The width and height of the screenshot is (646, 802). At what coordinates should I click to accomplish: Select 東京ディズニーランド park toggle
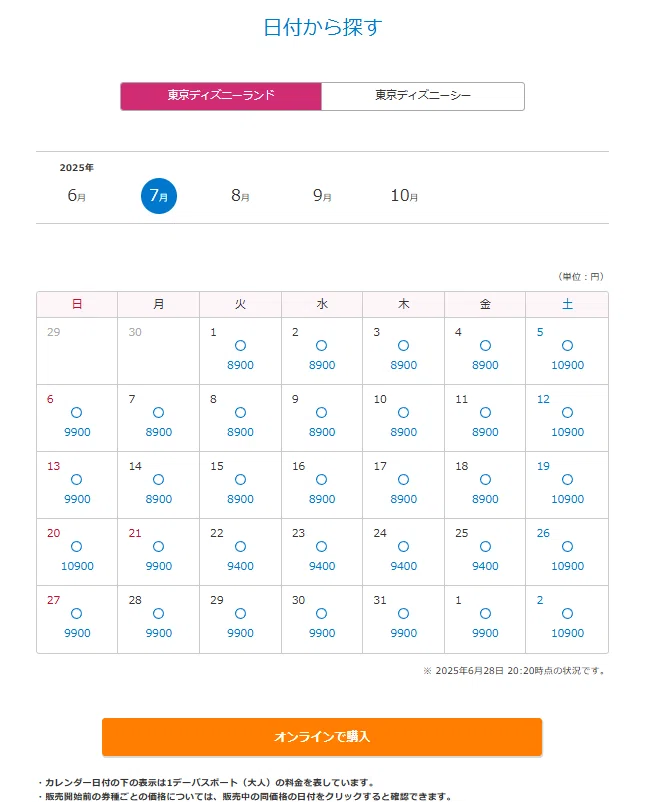pos(221,96)
